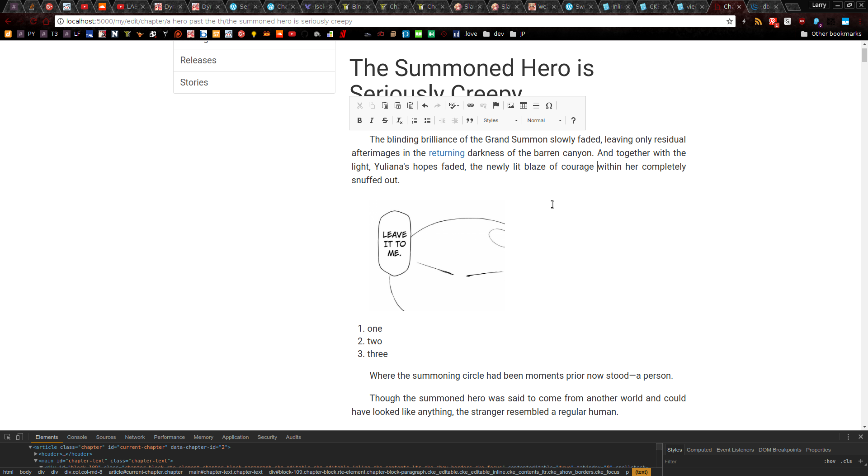Open the Releases sidebar link
The width and height of the screenshot is (868, 476).
click(x=198, y=60)
